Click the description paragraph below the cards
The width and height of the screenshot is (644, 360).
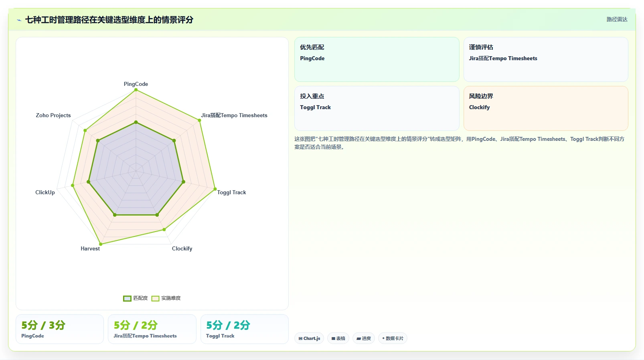(460, 143)
